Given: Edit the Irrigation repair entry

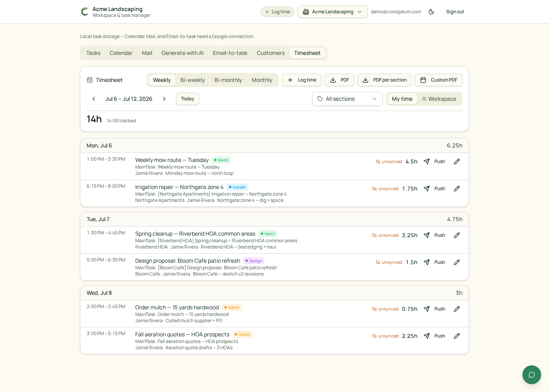Looking at the screenshot, I should click(x=457, y=189).
